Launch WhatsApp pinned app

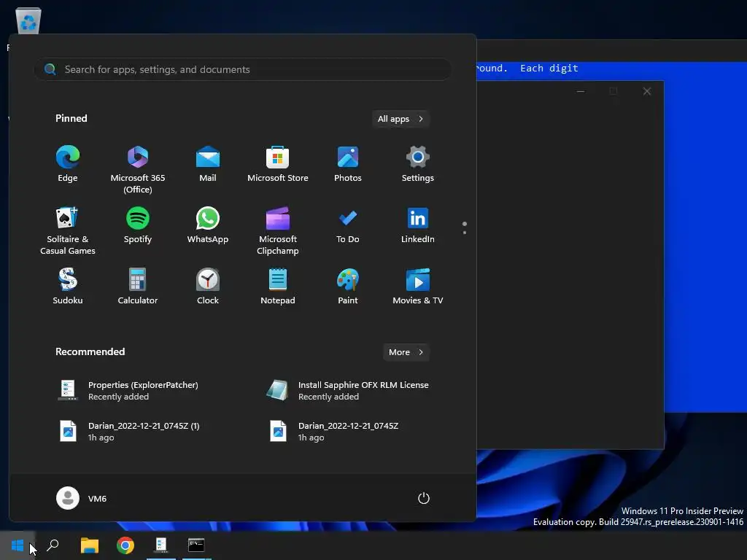[x=208, y=226]
